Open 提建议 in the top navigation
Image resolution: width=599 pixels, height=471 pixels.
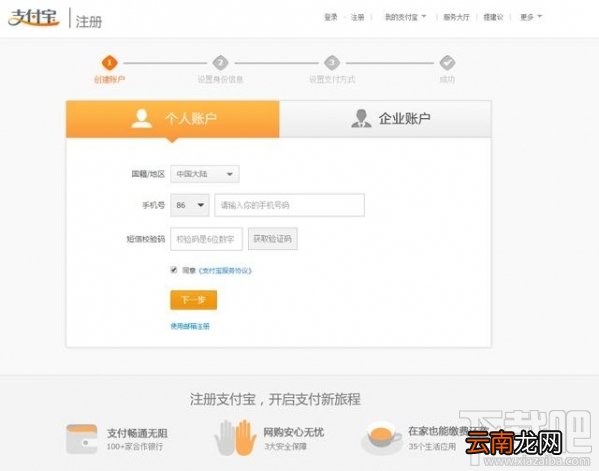[493, 17]
